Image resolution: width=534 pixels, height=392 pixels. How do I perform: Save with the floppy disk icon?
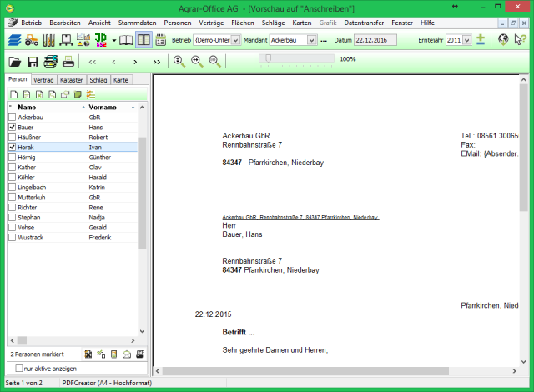33,62
